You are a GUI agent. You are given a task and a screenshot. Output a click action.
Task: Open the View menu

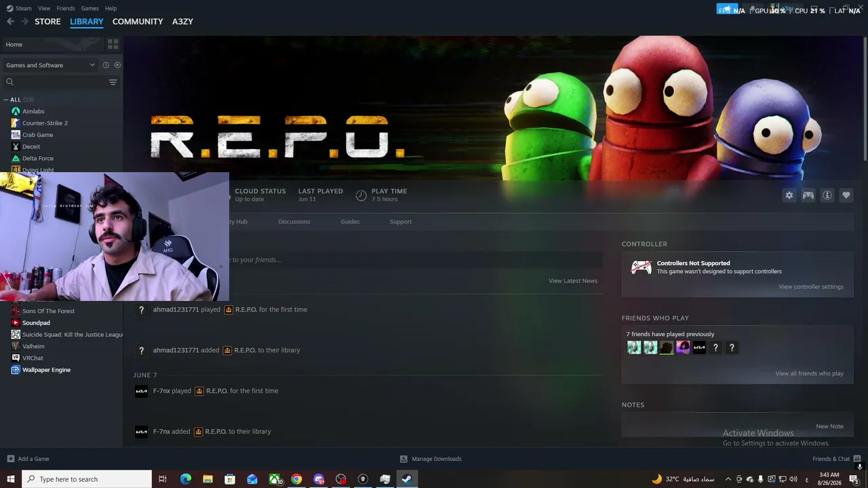44,8
